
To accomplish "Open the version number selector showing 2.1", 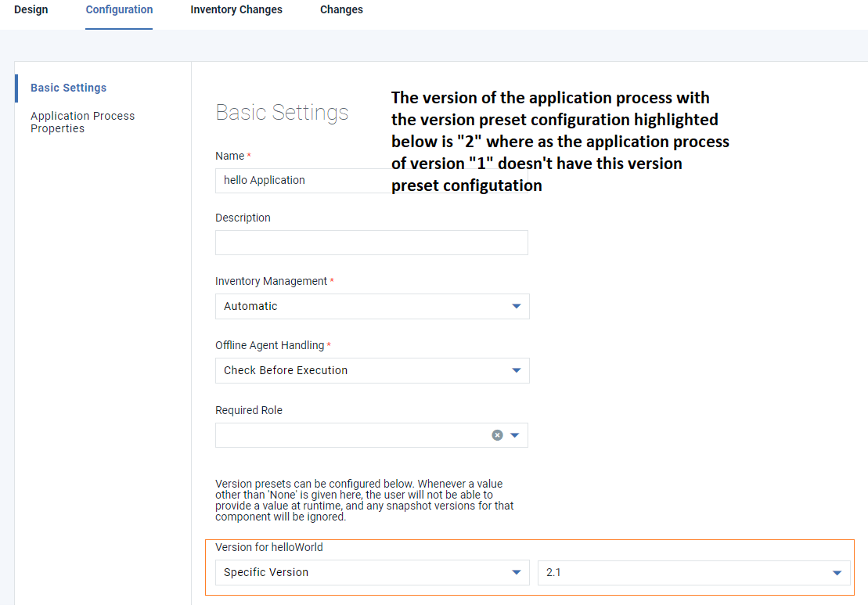I will [x=681, y=572].
